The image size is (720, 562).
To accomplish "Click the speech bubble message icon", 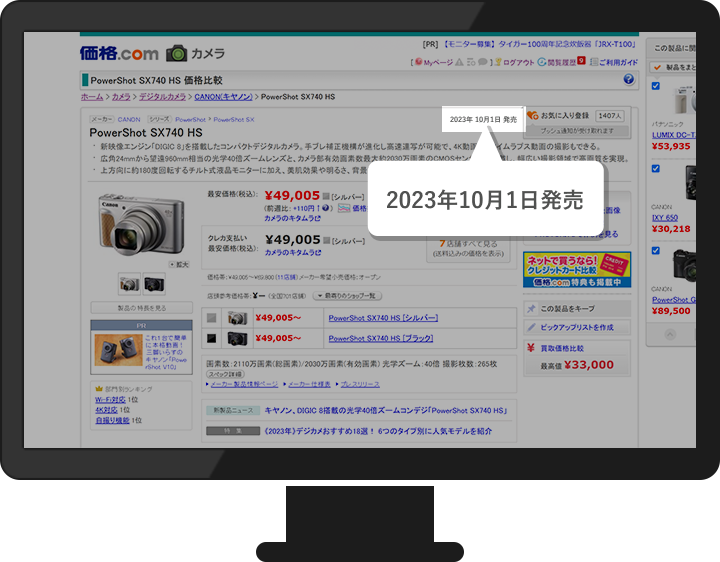I will (x=482, y=62).
